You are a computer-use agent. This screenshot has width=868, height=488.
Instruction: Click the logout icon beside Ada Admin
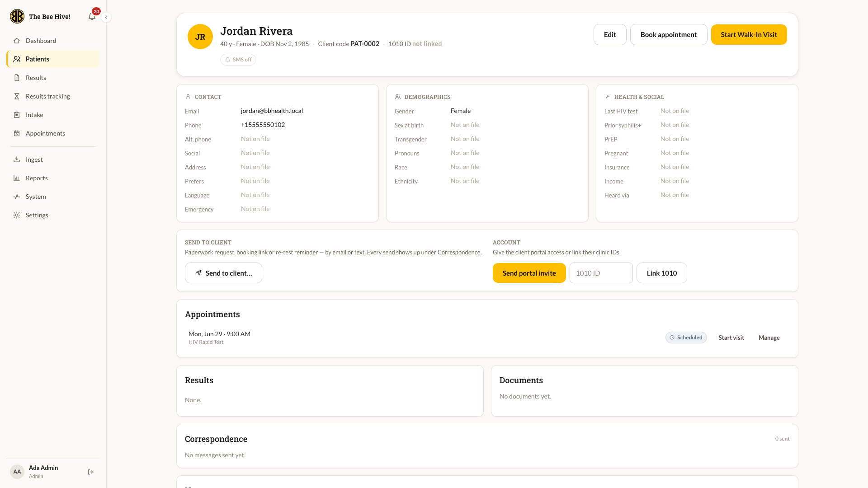point(90,472)
